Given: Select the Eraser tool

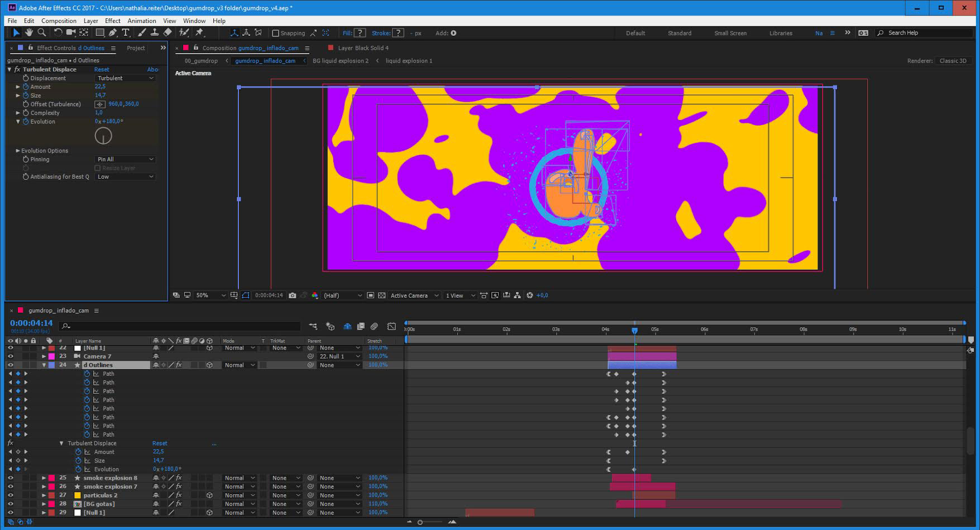Looking at the screenshot, I should coord(167,33).
